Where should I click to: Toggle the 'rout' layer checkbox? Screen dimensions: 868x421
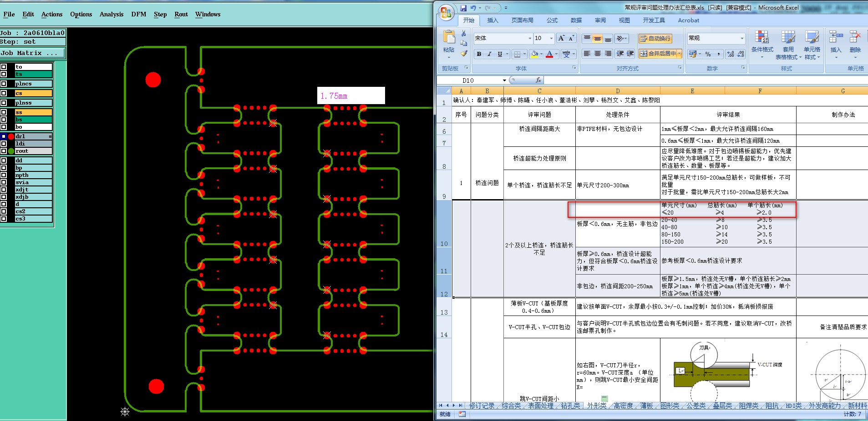(x=4, y=151)
